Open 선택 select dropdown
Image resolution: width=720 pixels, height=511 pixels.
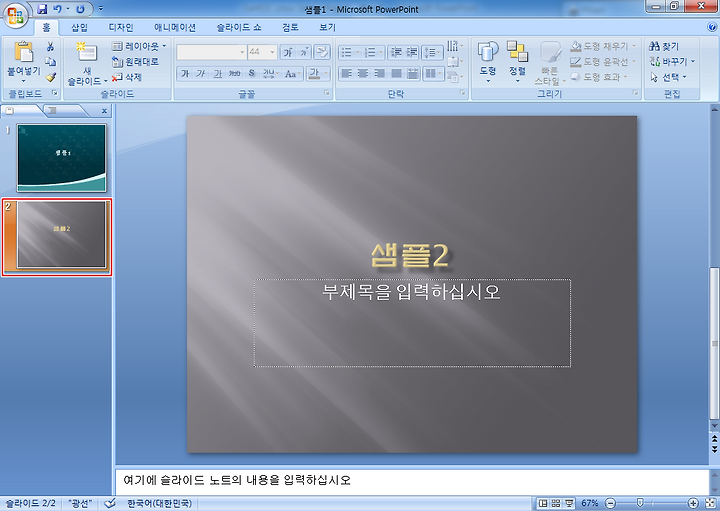[x=668, y=77]
